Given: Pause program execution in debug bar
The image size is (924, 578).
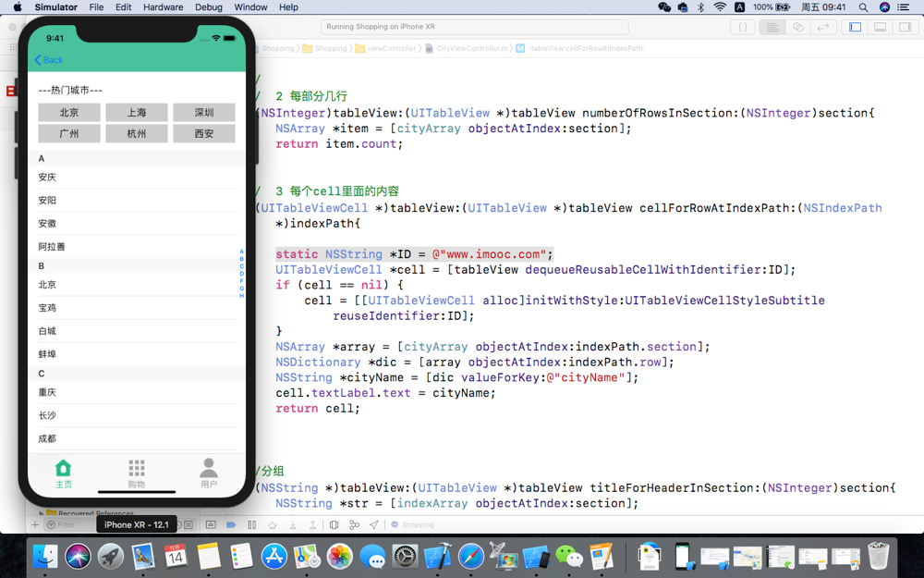Looking at the screenshot, I should tap(251, 524).
